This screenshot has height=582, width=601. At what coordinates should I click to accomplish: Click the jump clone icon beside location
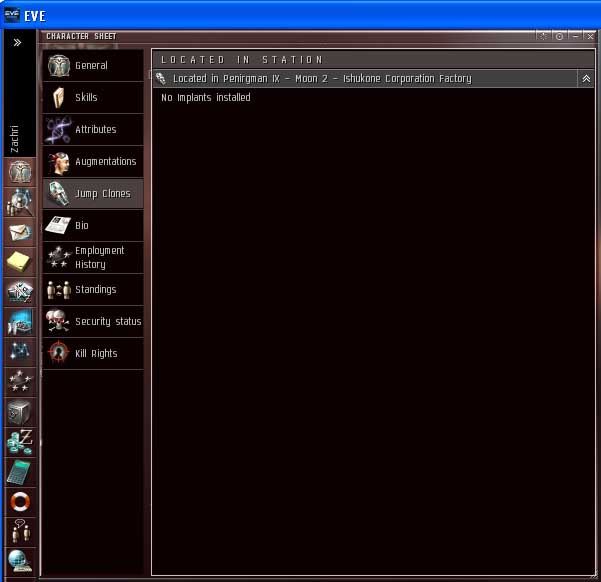coord(161,79)
